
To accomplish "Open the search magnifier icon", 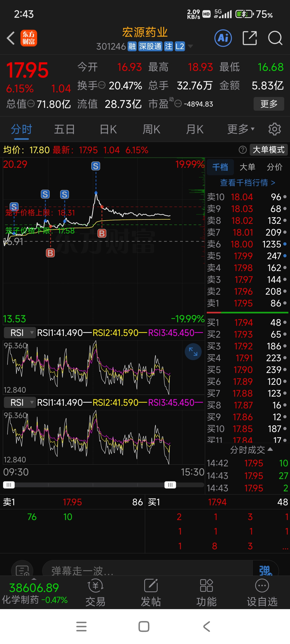I will 275,38.
